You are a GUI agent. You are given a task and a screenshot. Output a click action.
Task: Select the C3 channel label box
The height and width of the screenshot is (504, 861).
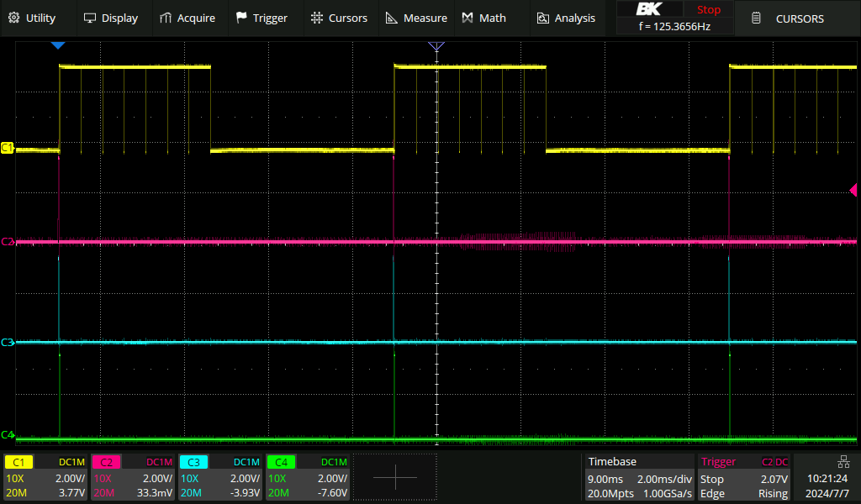click(x=193, y=462)
